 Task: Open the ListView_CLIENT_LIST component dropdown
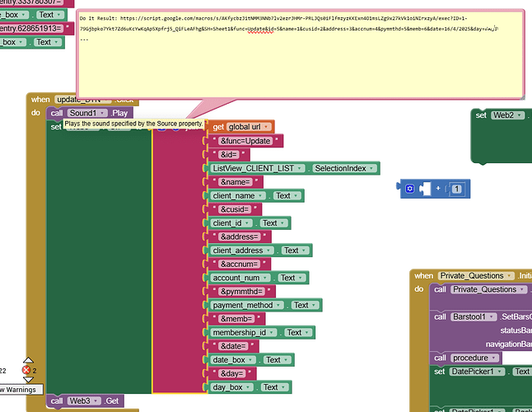(x=299, y=168)
